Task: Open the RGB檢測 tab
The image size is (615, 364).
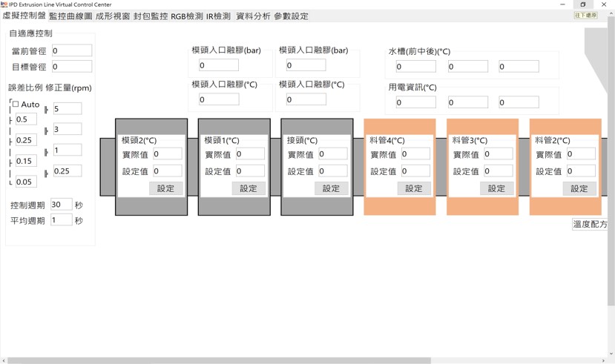Action: tap(187, 16)
